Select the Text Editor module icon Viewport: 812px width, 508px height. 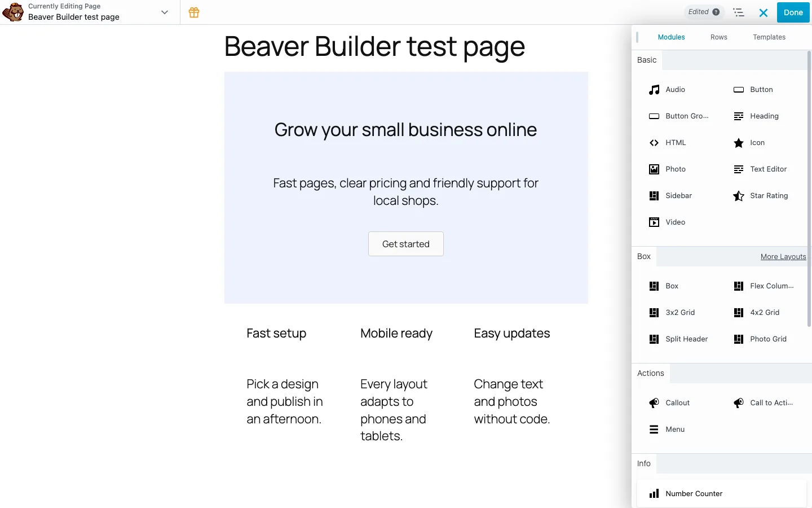(739, 169)
